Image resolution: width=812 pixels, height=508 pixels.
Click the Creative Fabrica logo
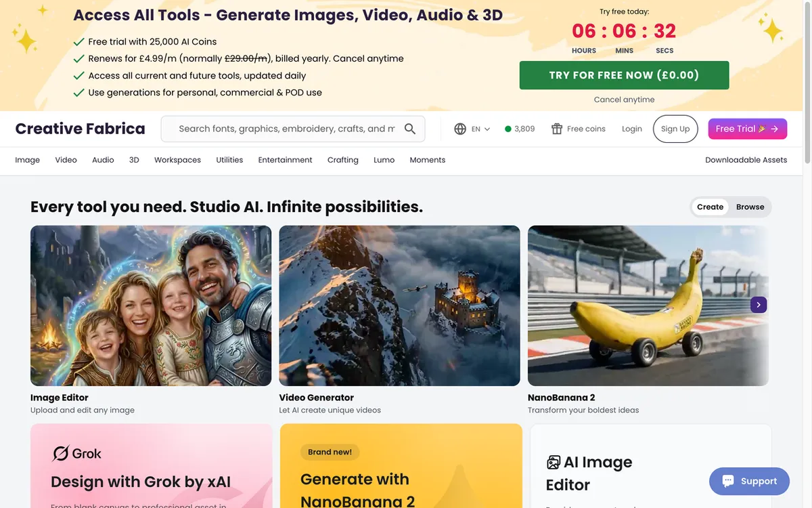pyautogui.click(x=80, y=129)
